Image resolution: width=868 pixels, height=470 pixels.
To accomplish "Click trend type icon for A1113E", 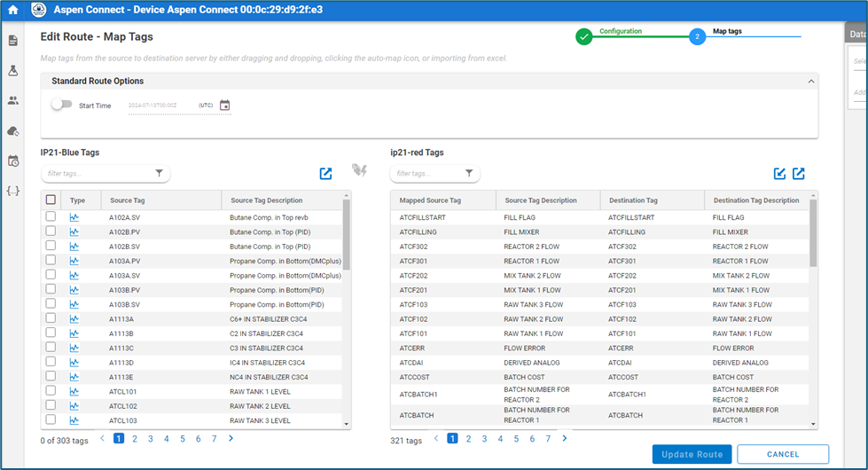I will [74, 377].
